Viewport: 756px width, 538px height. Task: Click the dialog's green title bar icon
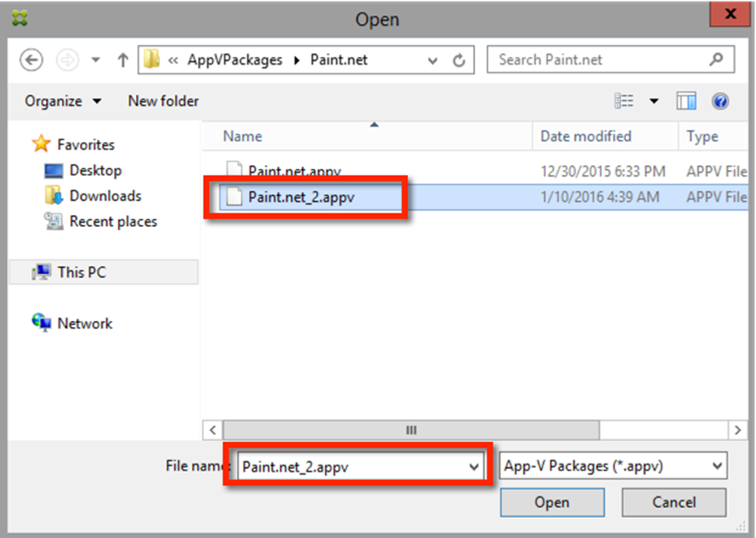20,19
